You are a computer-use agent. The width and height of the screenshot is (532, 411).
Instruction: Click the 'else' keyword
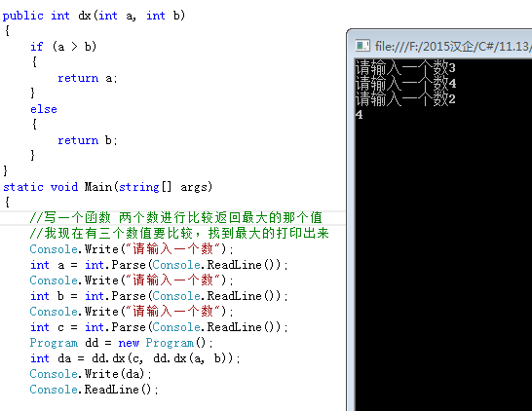(x=44, y=109)
